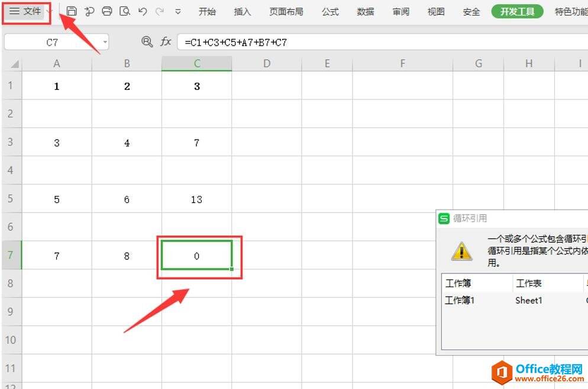Open the 审阅 tab

pos(401,12)
